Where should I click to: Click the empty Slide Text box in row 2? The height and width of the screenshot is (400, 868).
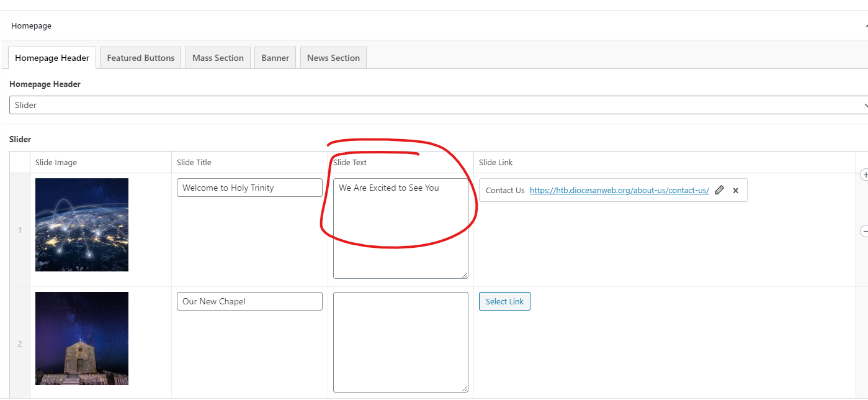tap(400, 342)
